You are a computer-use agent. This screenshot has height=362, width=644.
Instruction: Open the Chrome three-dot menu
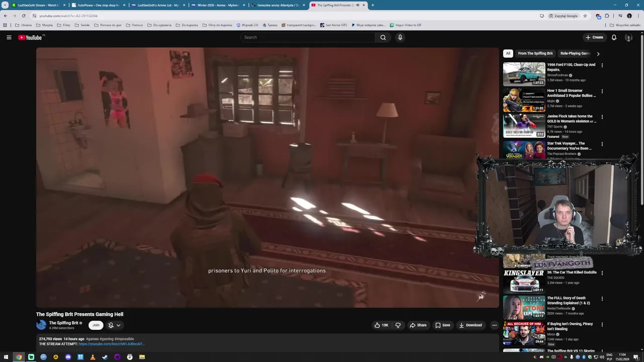coord(639,16)
